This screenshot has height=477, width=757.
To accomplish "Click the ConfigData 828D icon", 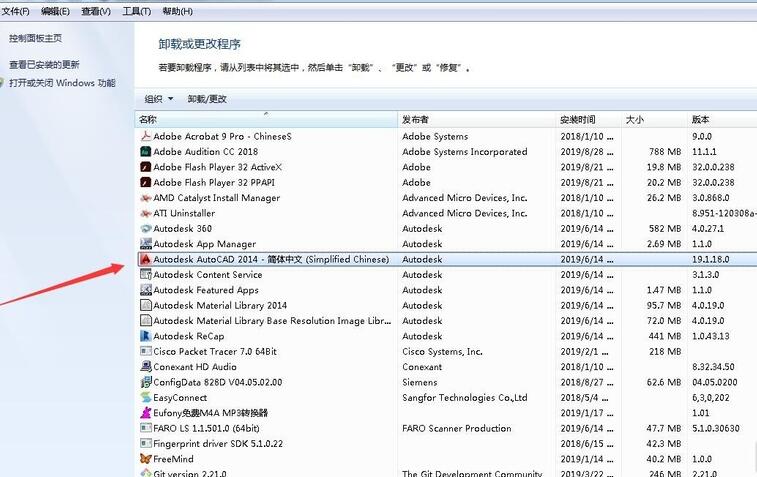I will coord(145,382).
